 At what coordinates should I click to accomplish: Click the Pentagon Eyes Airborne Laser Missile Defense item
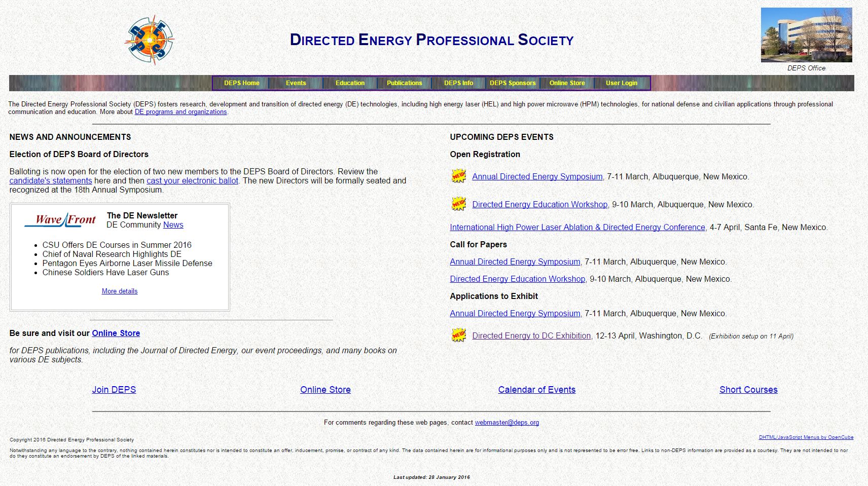click(x=127, y=264)
